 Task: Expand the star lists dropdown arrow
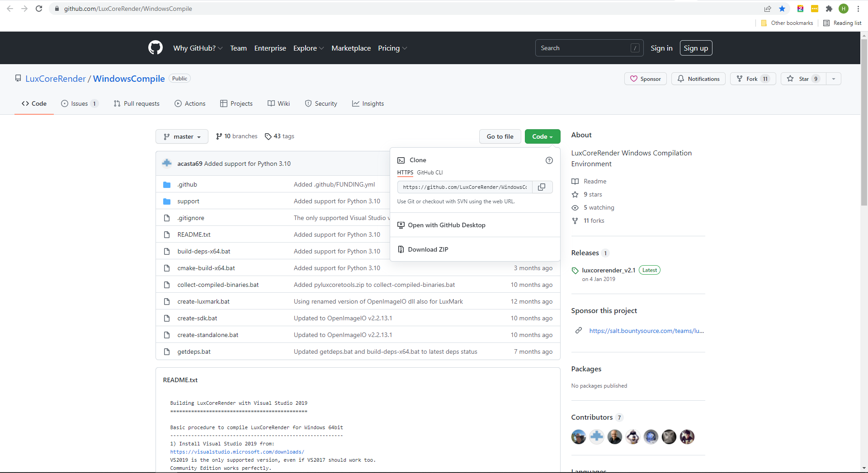(x=833, y=79)
